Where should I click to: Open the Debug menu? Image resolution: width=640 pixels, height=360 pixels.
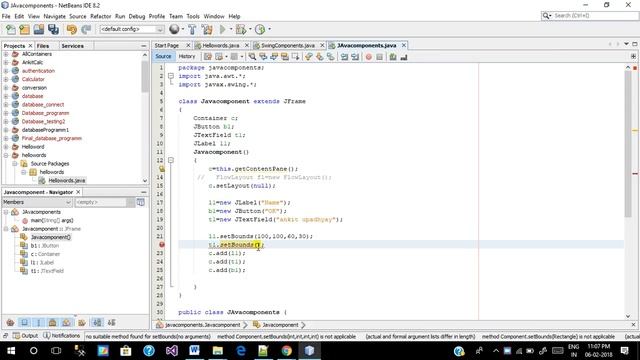pos(137,16)
